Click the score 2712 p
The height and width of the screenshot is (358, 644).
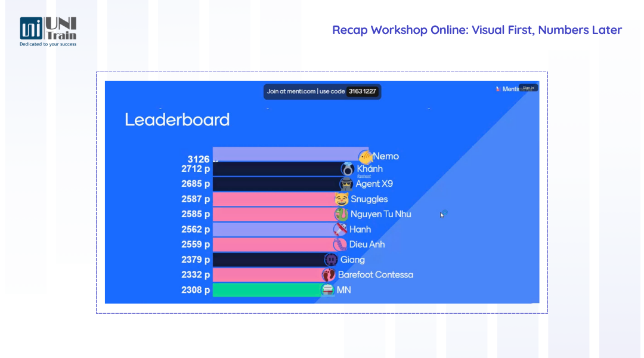click(x=196, y=169)
